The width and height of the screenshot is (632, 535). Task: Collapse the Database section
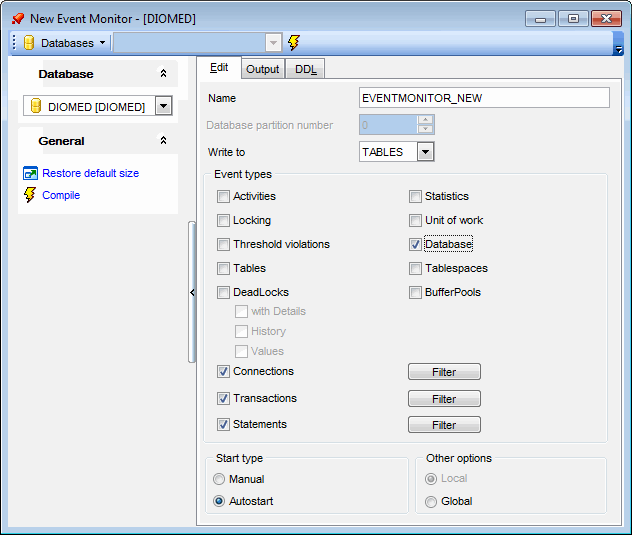[163, 74]
